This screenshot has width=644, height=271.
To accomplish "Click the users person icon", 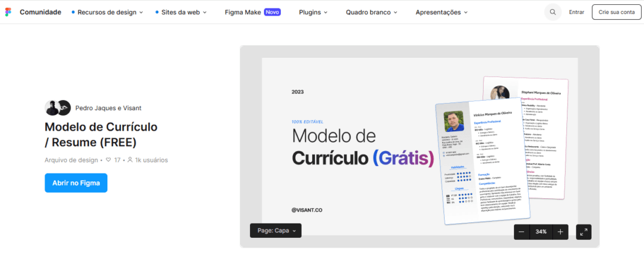I will [x=130, y=160].
